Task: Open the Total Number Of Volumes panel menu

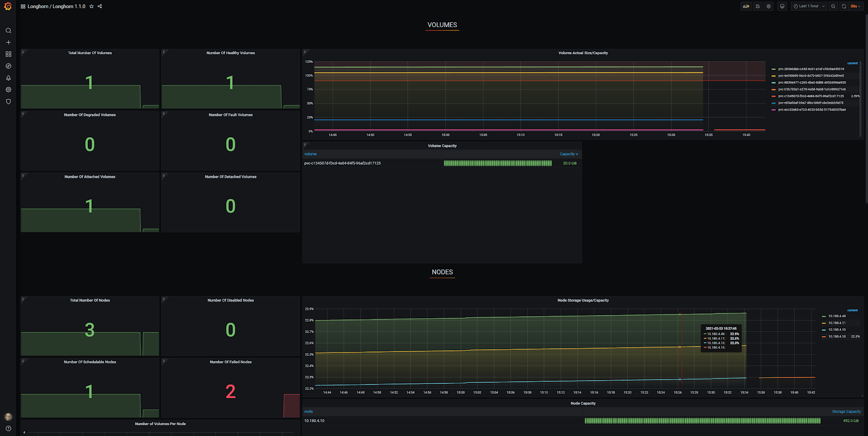Action: coord(90,53)
